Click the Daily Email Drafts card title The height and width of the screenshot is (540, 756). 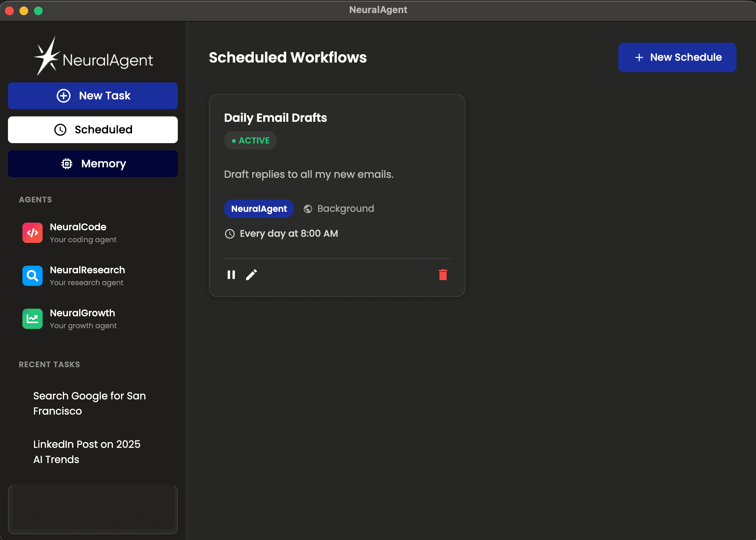[x=275, y=118]
